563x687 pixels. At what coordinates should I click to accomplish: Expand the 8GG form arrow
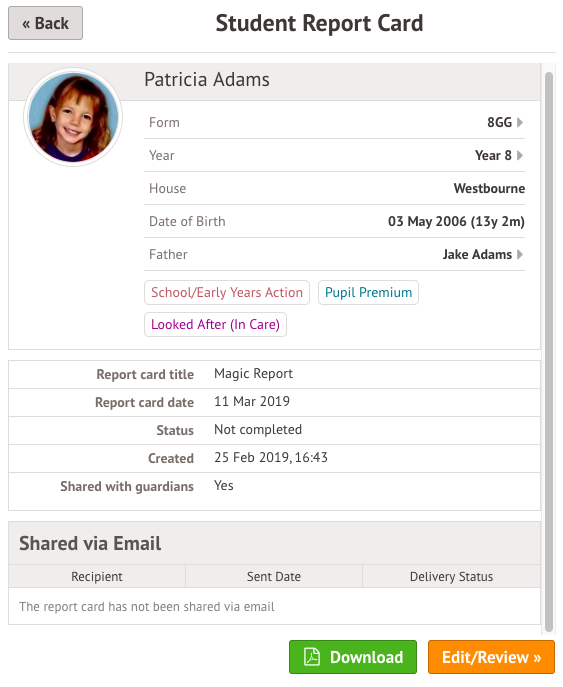tap(520, 122)
